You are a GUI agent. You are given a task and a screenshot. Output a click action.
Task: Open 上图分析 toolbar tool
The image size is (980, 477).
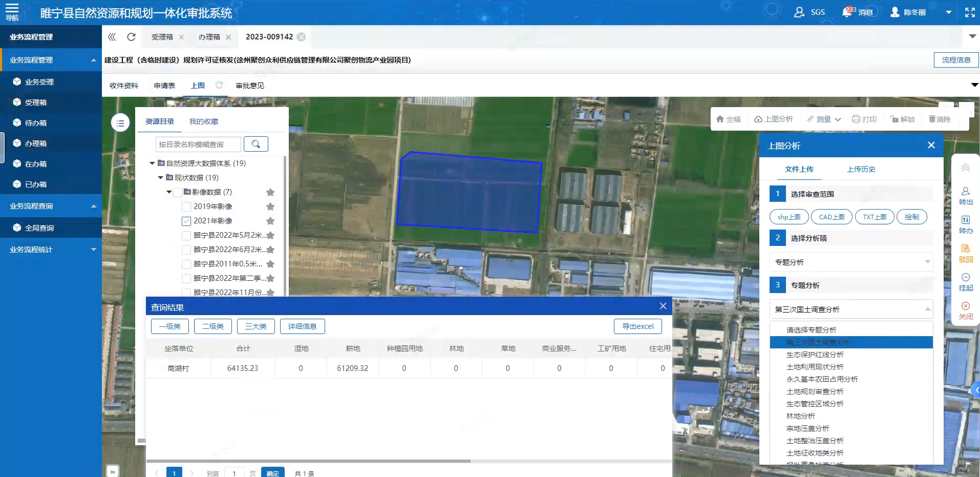click(x=773, y=119)
